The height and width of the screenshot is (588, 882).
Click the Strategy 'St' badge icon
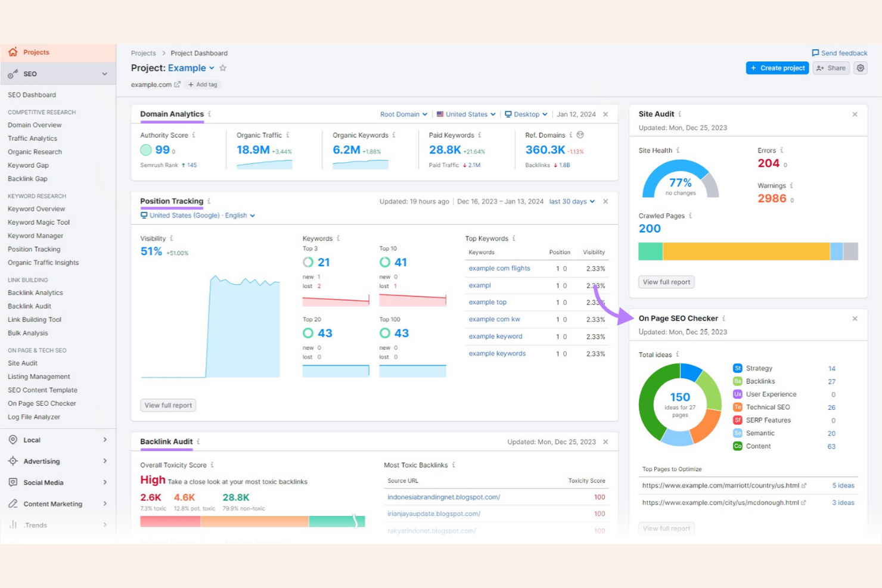738,368
